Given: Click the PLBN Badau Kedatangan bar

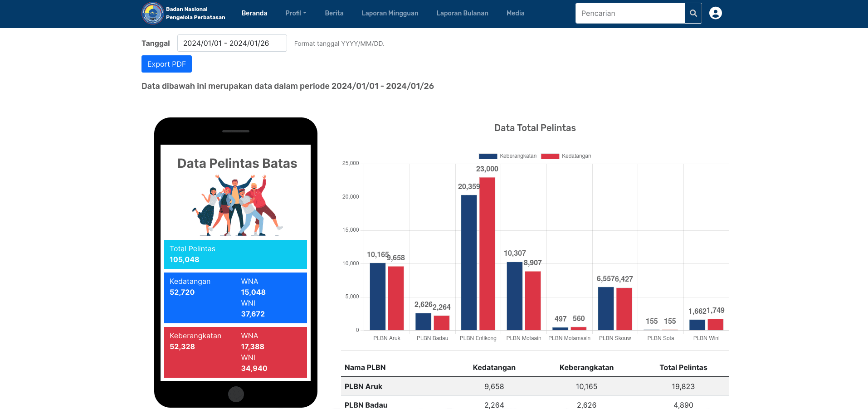Looking at the screenshot, I should 442,323.
